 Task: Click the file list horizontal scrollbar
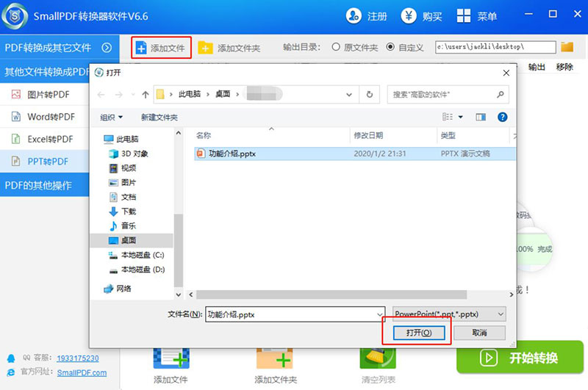pyautogui.click(x=331, y=295)
